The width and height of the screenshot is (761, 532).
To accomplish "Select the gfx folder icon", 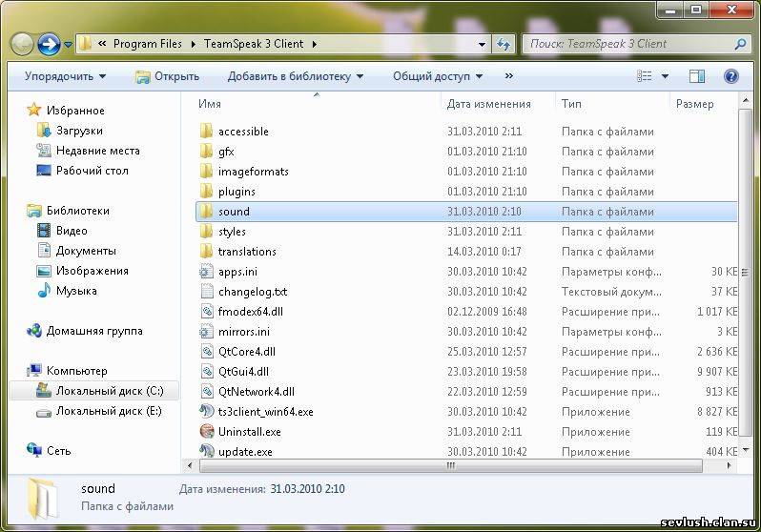I will [206, 151].
